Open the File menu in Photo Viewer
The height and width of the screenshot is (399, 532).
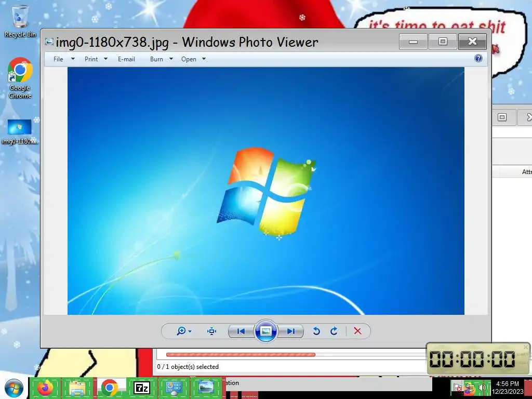(x=58, y=59)
